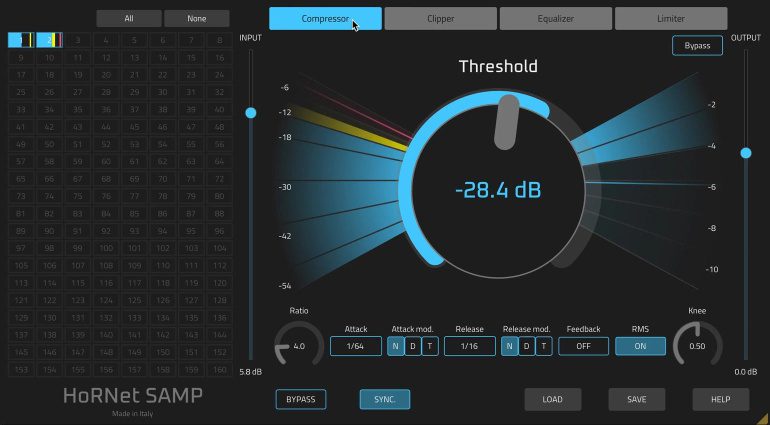Click the Knee knob
The width and height of the screenshot is (770, 425).
(x=697, y=346)
